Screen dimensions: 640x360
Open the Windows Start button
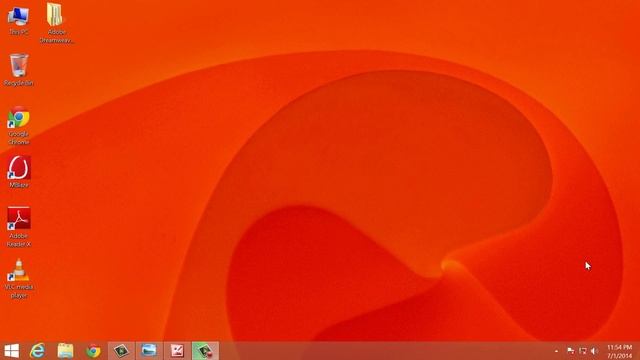pos(11,351)
